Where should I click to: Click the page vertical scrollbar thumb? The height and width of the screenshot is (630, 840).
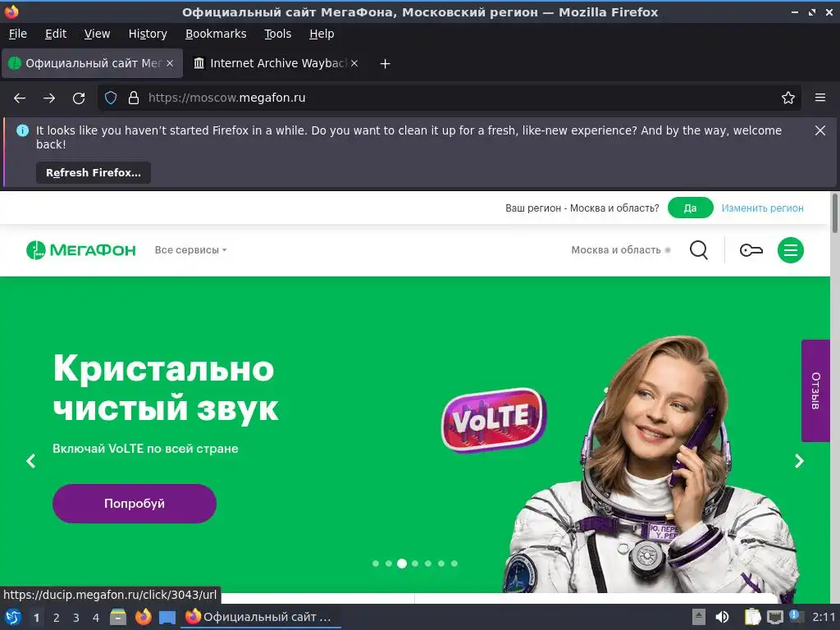tap(834, 213)
